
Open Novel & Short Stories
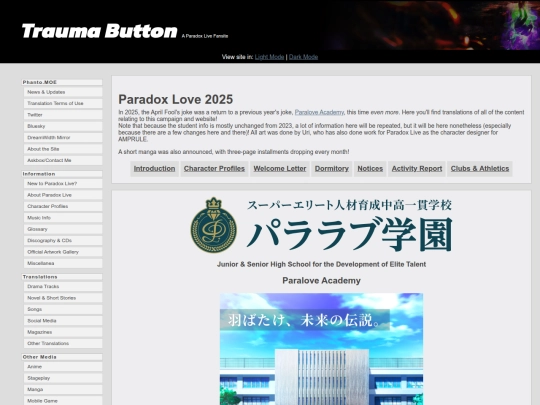(63, 298)
